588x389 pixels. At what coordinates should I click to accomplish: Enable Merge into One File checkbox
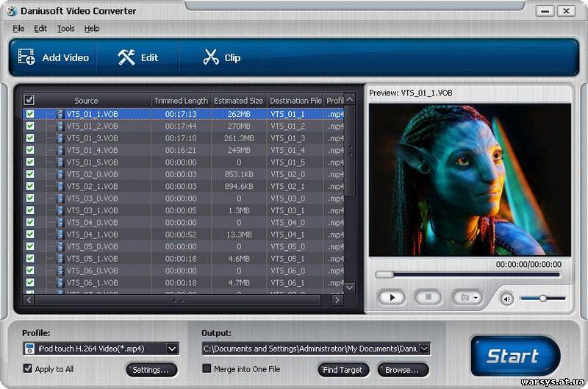tap(207, 368)
